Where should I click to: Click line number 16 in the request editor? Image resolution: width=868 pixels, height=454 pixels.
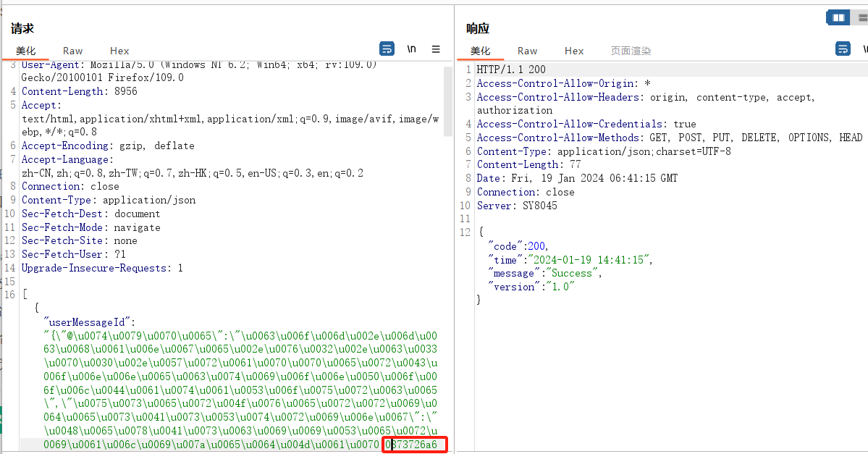coord(12,294)
